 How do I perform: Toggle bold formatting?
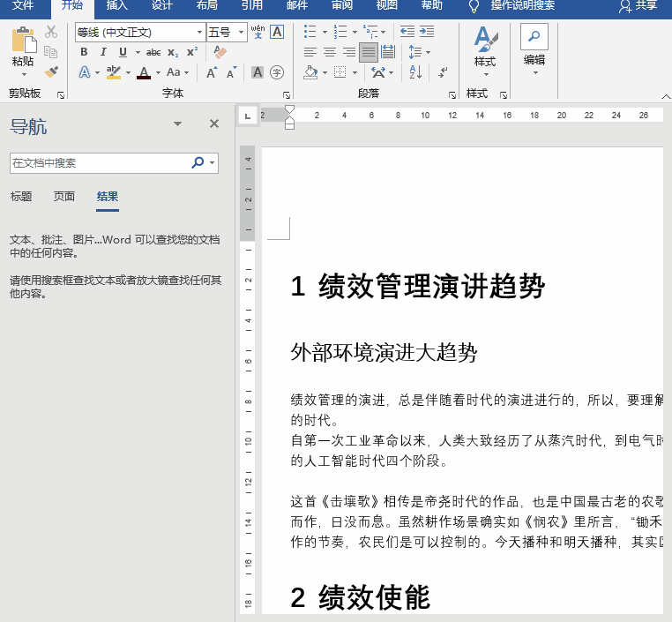84,52
